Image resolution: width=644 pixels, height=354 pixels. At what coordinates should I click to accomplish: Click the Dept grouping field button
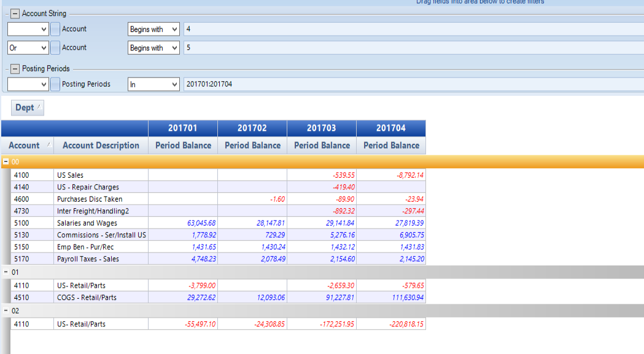28,108
